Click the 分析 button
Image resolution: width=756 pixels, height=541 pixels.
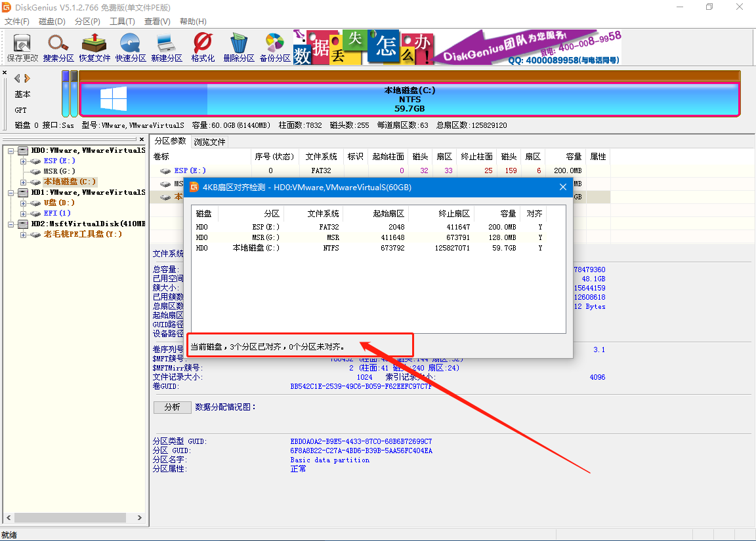click(172, 407)
